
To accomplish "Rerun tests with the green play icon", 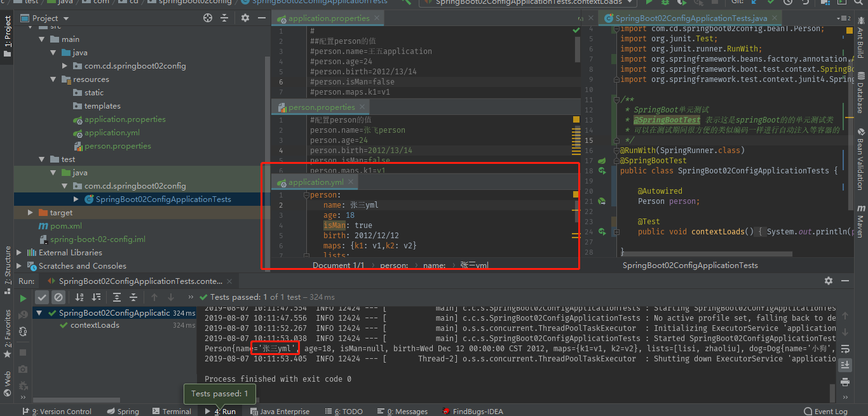I will [x=24, y=297].
